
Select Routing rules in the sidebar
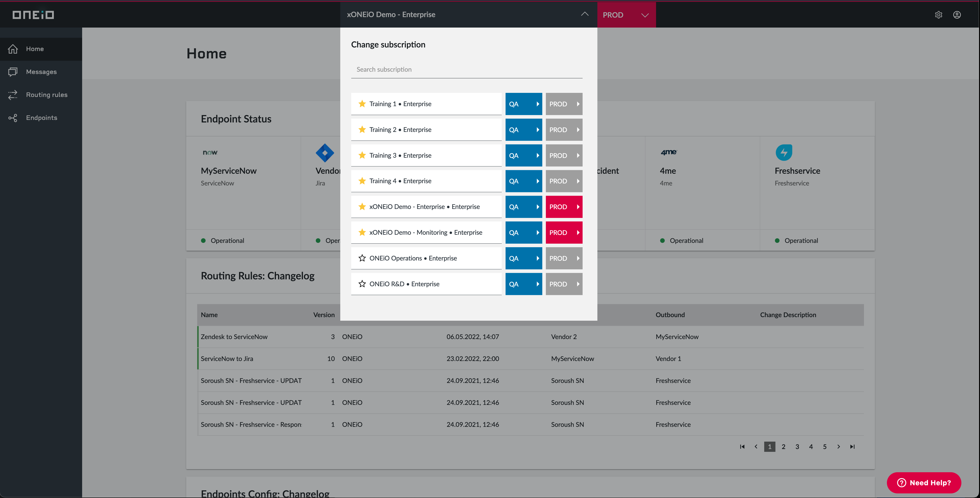[x=41, y=95]
